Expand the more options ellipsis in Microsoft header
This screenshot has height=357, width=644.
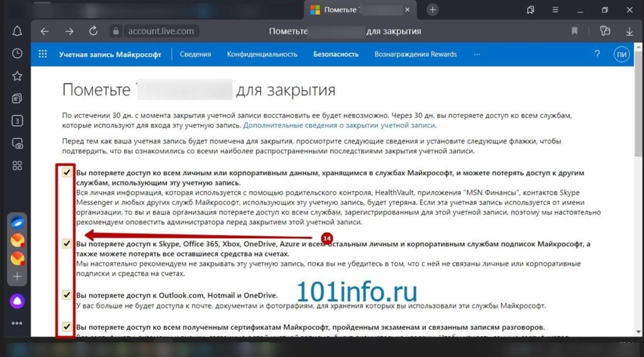pyautogui.click(x=476, y=54)
